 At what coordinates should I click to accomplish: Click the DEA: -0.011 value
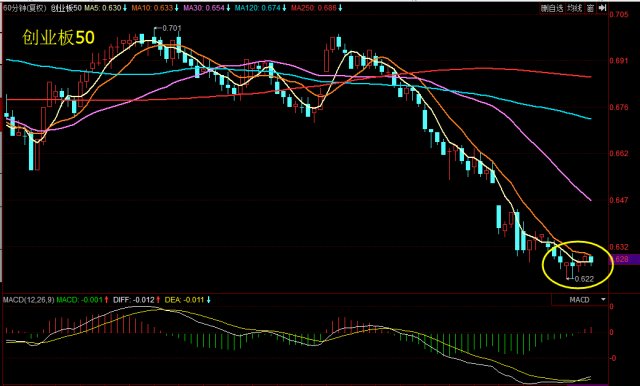coord(184,300)
